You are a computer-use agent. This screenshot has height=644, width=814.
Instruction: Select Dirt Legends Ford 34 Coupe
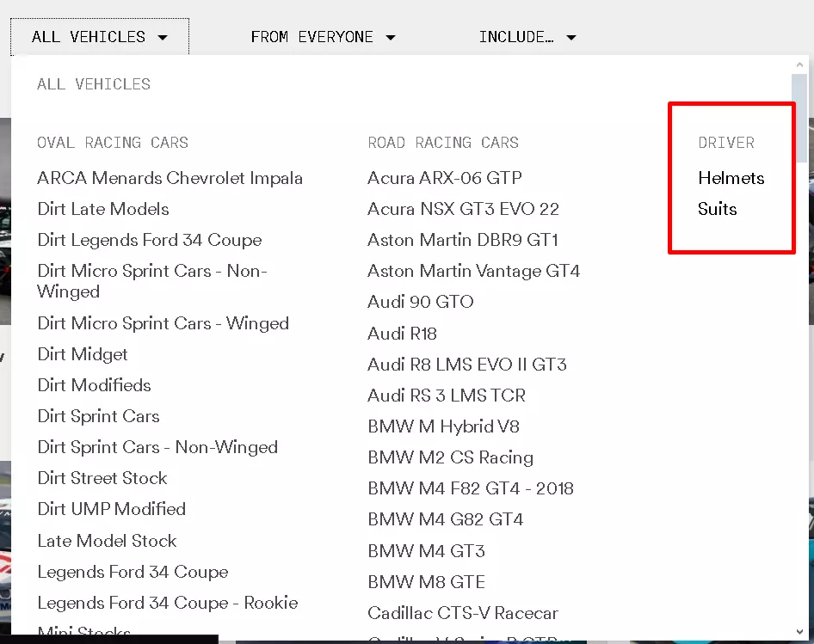(x=150, y=240)
